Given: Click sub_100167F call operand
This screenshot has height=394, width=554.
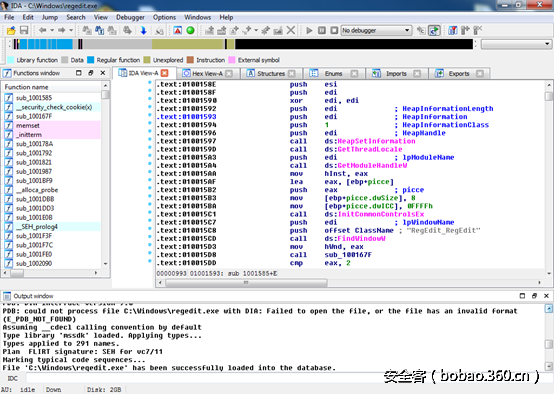Looking at the screenshot, I should coord(348,255).
